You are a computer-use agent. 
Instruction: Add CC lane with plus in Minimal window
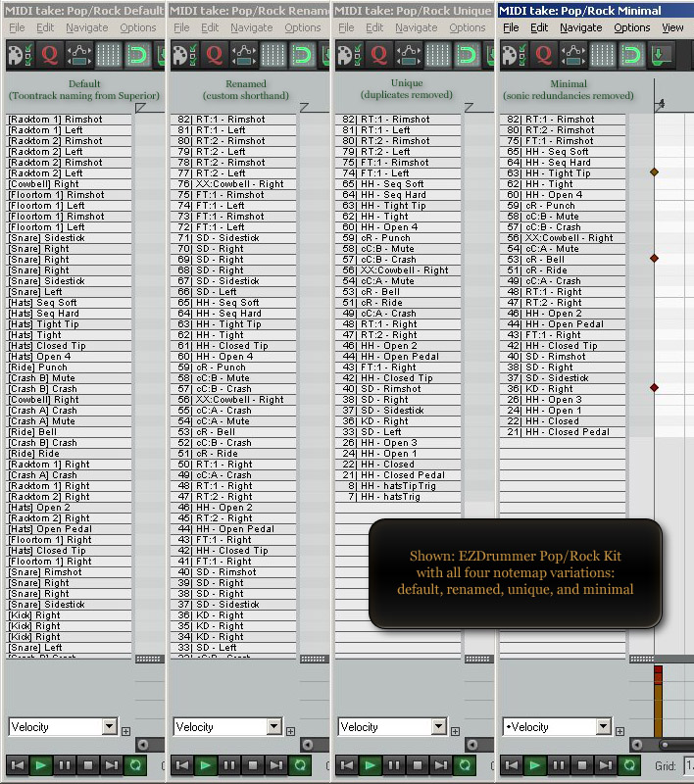(620, 731)
